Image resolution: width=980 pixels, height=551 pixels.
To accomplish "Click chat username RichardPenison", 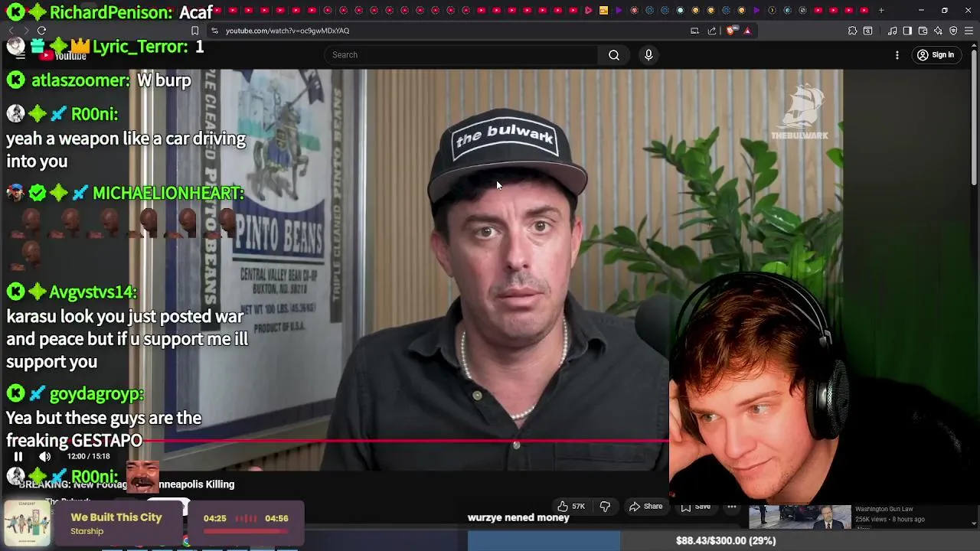I will click(111, 12).
